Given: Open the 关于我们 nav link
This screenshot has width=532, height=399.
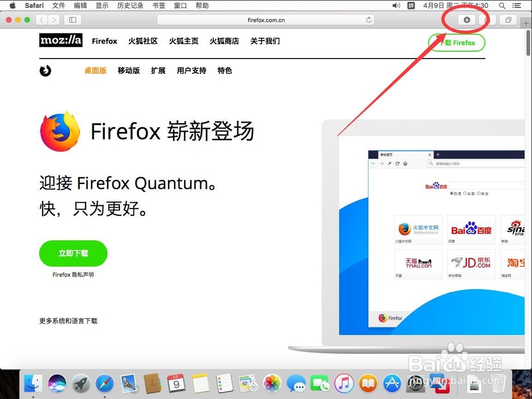Looking at the screenshot, I should 265,41.
